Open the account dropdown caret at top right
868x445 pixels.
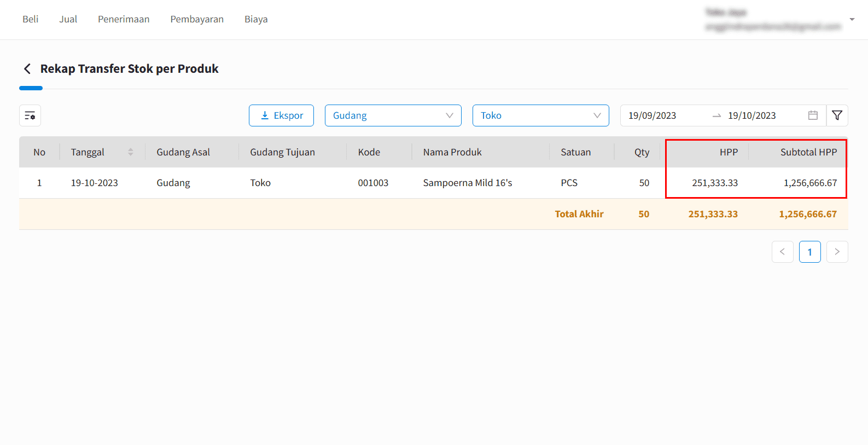(x=852, y=20)
